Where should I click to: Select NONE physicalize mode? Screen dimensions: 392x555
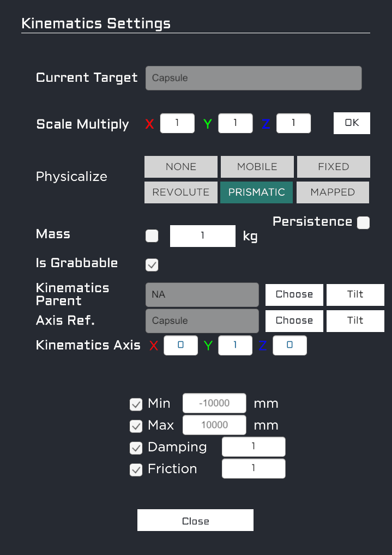(181, 167)
